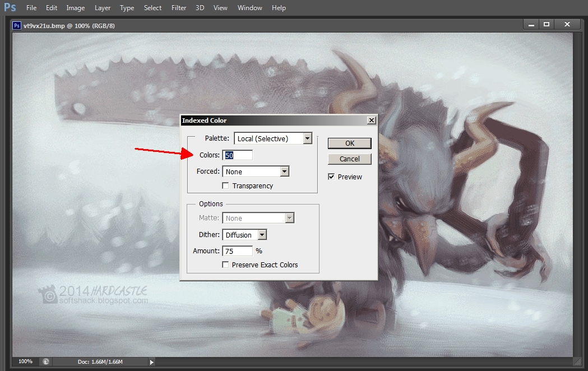Open the Filter menu

coord(179,7)
